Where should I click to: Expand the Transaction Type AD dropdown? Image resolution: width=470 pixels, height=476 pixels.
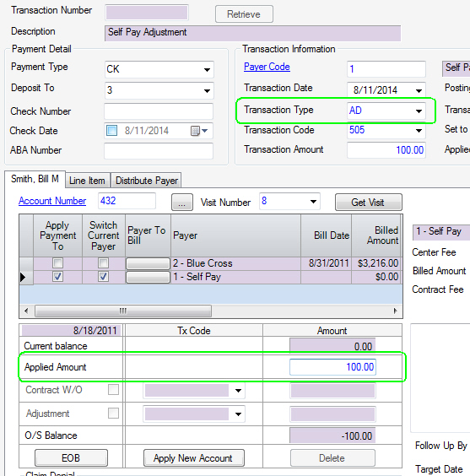[x=419, y=111]
